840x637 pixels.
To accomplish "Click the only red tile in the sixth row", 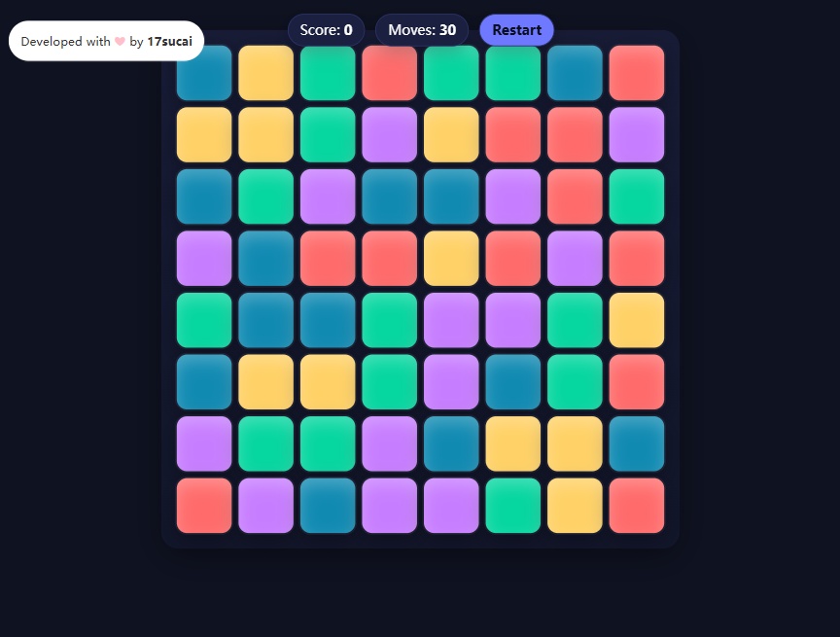I will pos(637,382).
